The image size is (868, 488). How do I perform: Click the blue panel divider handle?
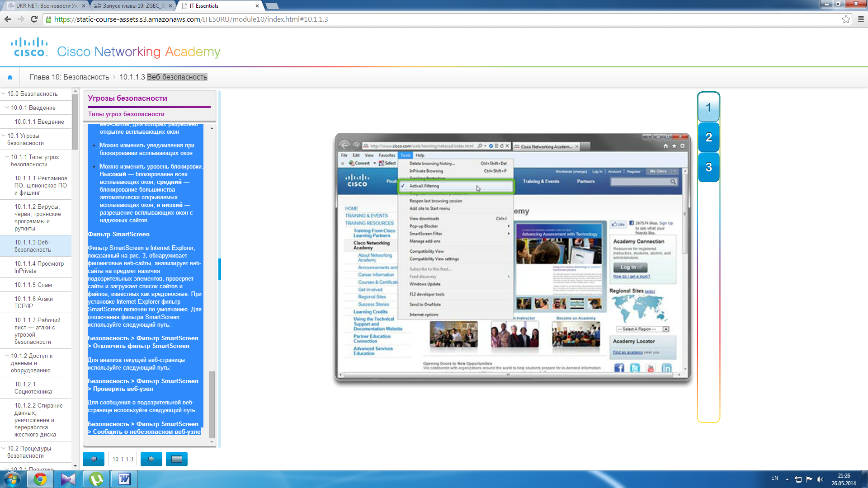[220, 269]
